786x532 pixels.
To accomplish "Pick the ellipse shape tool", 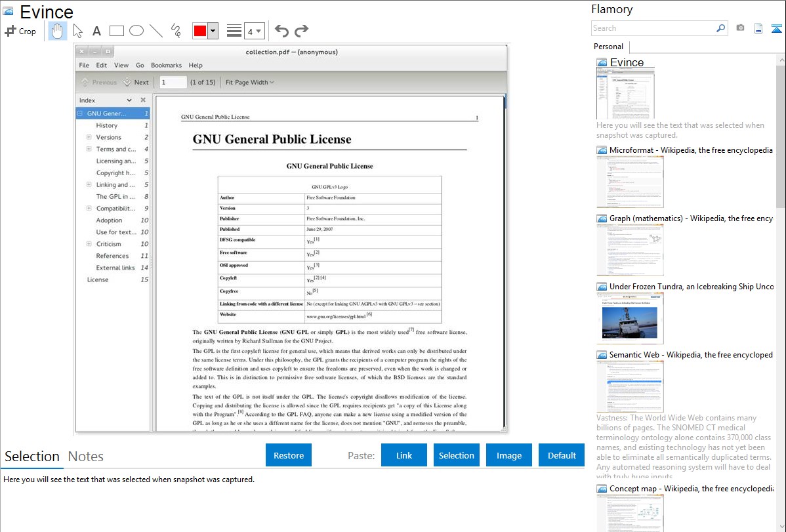I will tap(136, 31).
